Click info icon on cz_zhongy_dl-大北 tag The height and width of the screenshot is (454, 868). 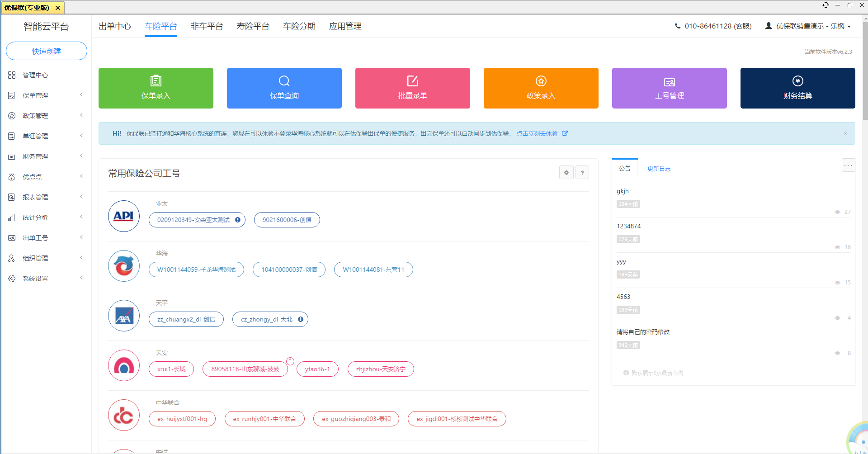pos(301,319)
